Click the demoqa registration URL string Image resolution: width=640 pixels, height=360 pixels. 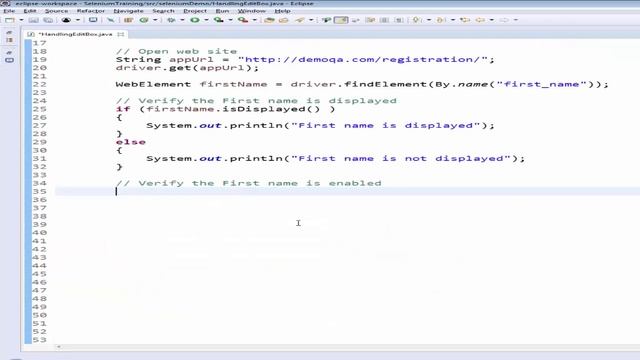click(x=363, y=60)
